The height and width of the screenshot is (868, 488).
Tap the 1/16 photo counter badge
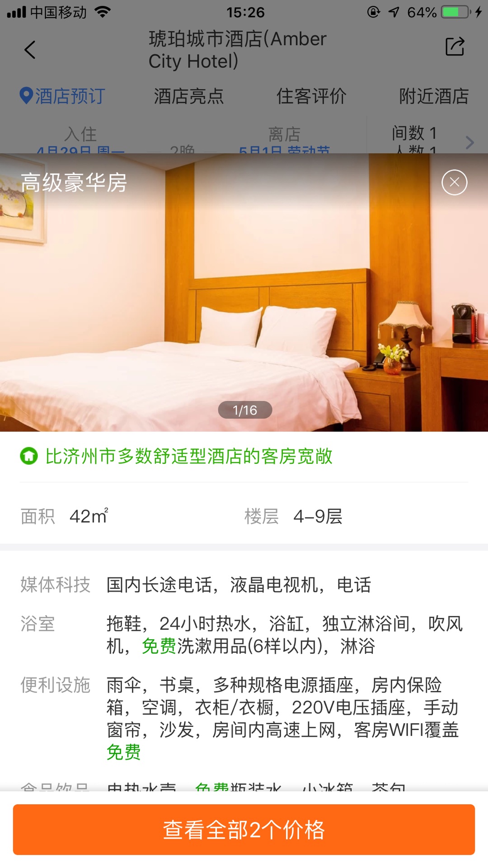(x=245, y=410)
